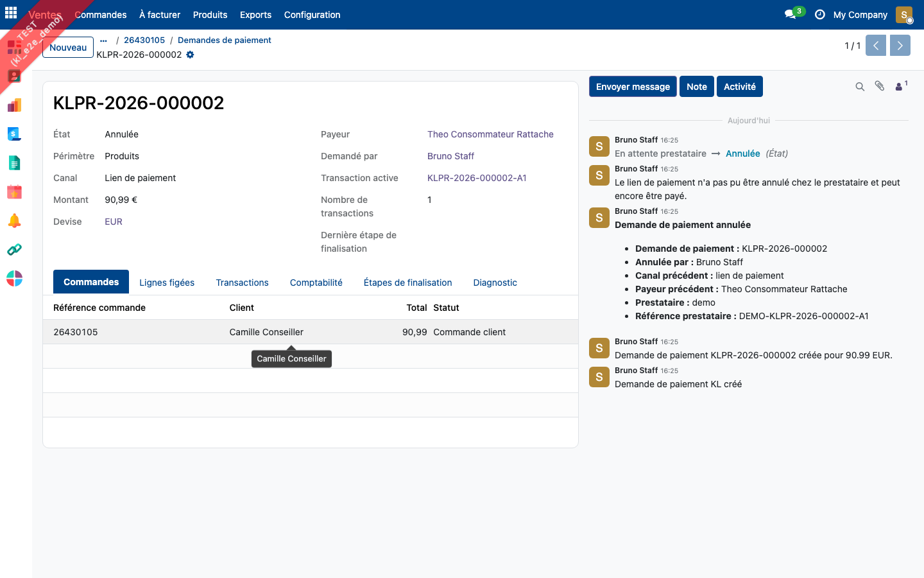Open the green document app icon
The height and width of the screenshot is (578, 924).
(x=14, y=163)
